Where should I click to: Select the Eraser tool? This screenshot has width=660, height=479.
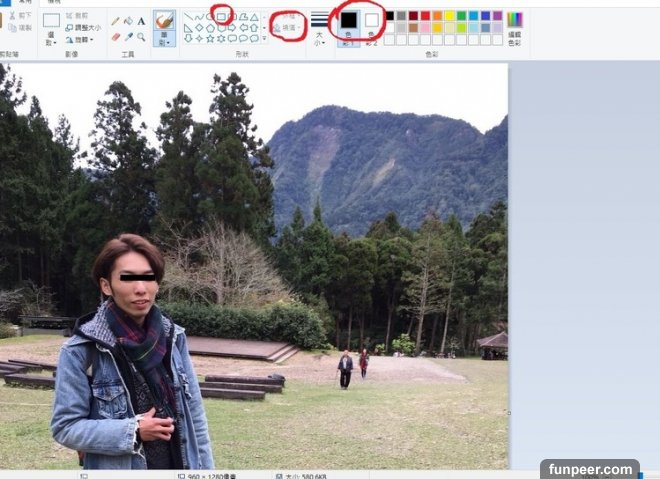tap(115, 37)
